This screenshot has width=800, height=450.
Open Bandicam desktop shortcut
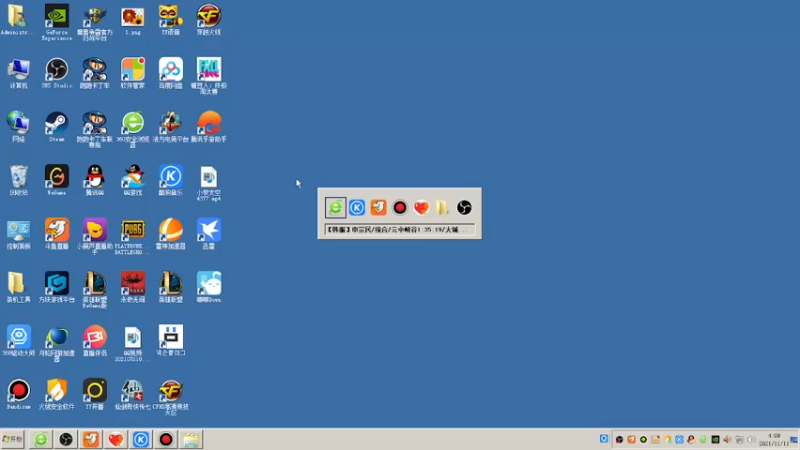[18, 392]
